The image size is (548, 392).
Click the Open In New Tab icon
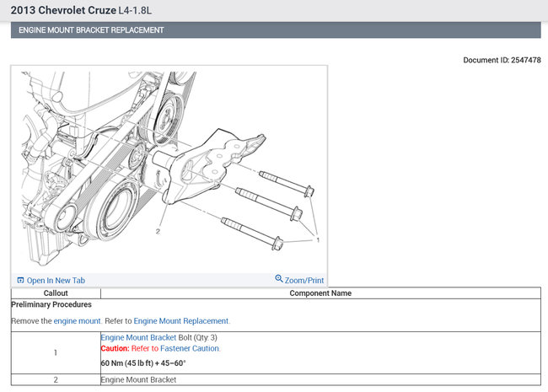point(20,280)
